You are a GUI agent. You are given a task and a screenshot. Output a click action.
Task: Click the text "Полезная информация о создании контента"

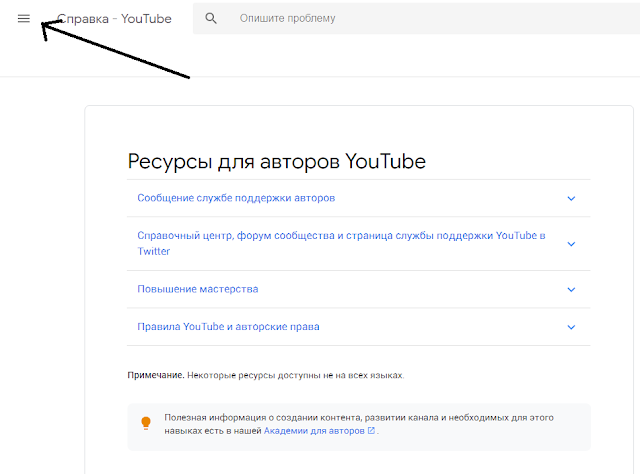tap(262, 418)
